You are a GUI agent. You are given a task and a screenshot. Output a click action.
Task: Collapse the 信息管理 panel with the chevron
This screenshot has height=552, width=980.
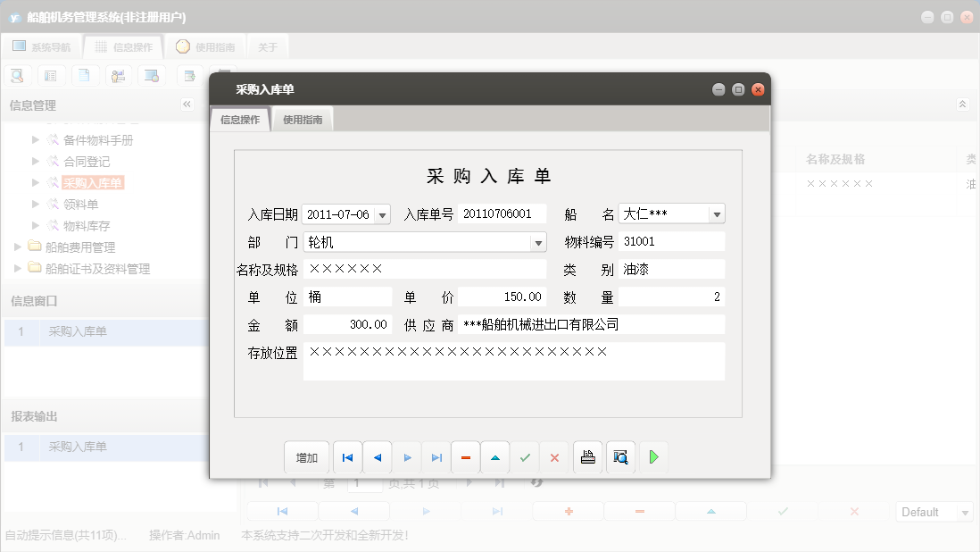click(187, 104)
